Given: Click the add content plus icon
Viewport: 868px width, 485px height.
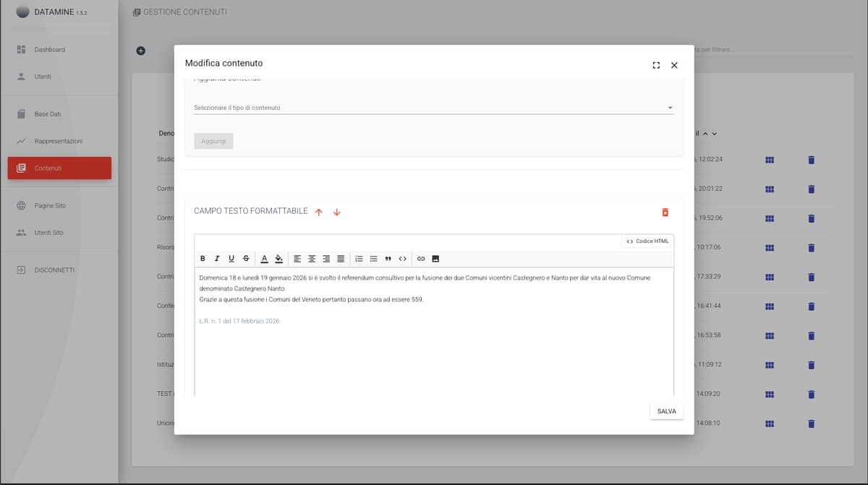Looking at the screenshot, I should click(140, 51).
